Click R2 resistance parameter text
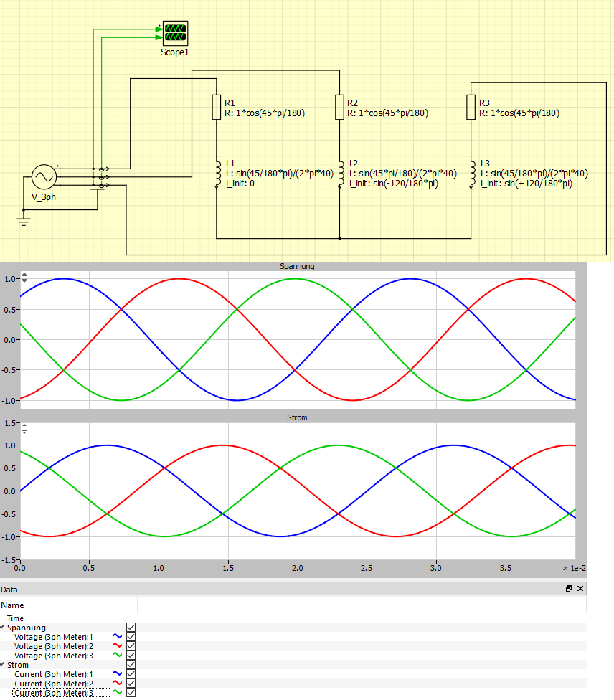This screenshot has width=614, height=700. point(387,113)
